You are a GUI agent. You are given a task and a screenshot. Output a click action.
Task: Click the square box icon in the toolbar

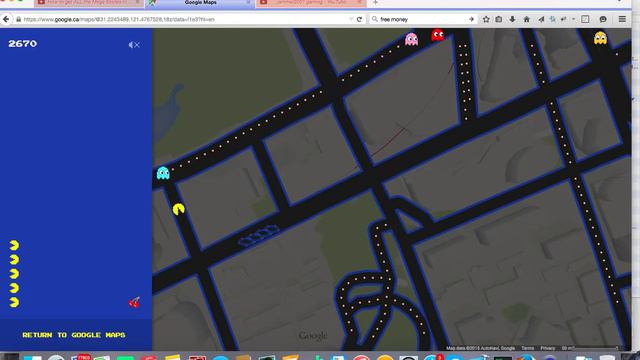pos(585,19)
